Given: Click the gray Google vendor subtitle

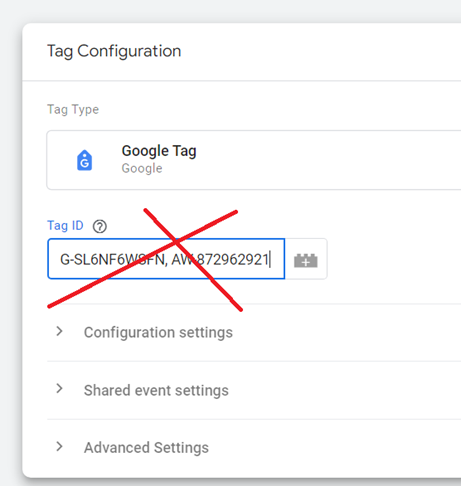Looking at the screenshot, I should [x=142, y=168].
